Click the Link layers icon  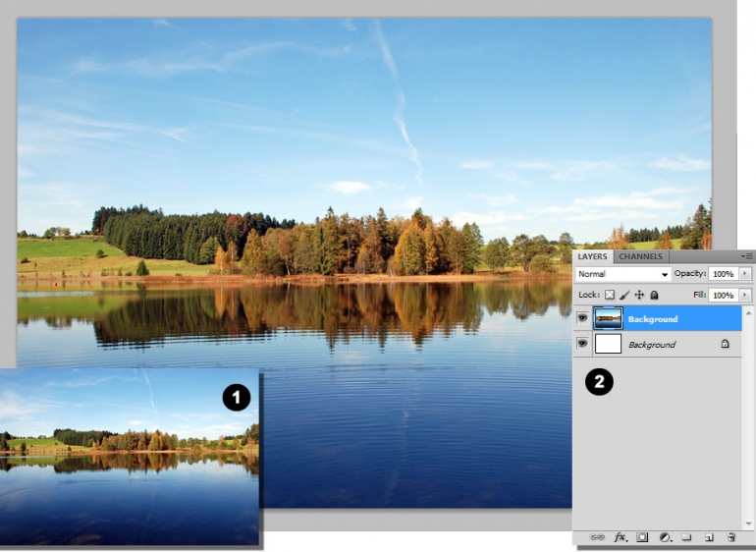point(597,537)
